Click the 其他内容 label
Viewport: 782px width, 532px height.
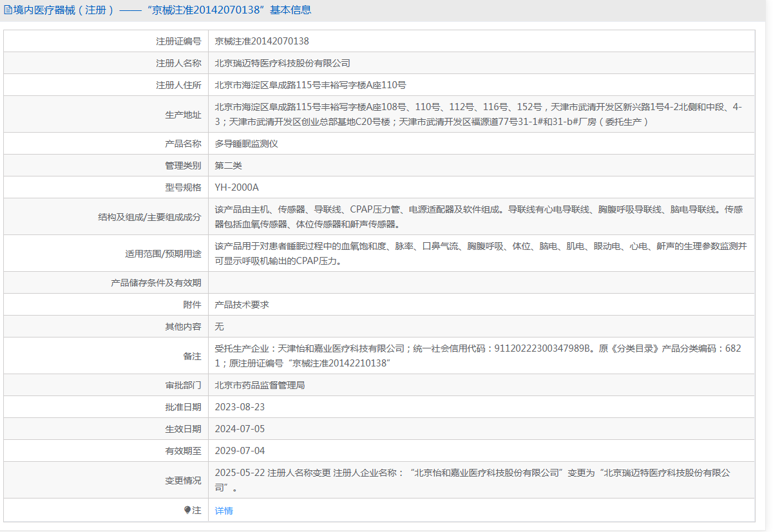coord(183,327)
